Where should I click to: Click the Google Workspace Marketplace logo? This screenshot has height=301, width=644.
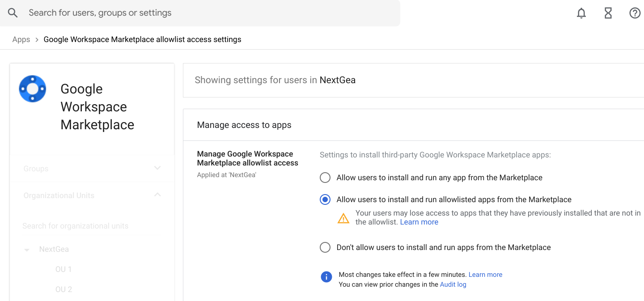pyautogui.click(x=33, y=89)
